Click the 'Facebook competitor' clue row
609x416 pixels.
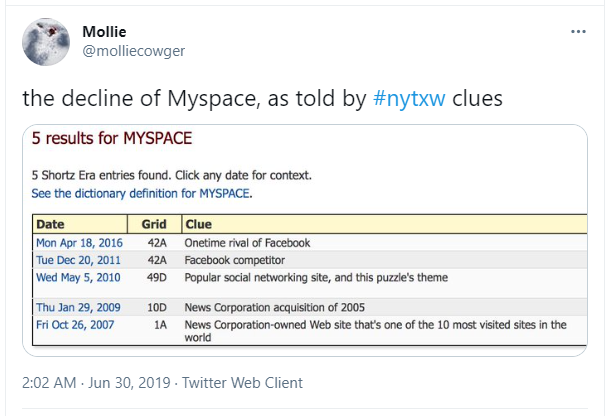(234, 260)
